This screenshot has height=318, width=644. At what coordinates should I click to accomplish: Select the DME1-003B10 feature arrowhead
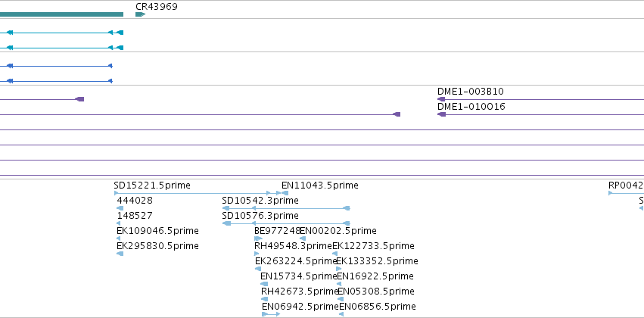coord(441,99)
